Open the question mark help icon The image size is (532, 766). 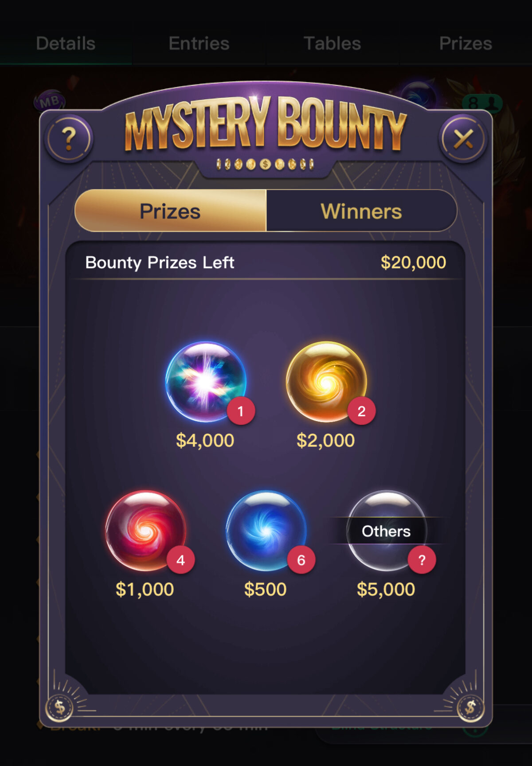pyautogui.click(x=69, y=139)
